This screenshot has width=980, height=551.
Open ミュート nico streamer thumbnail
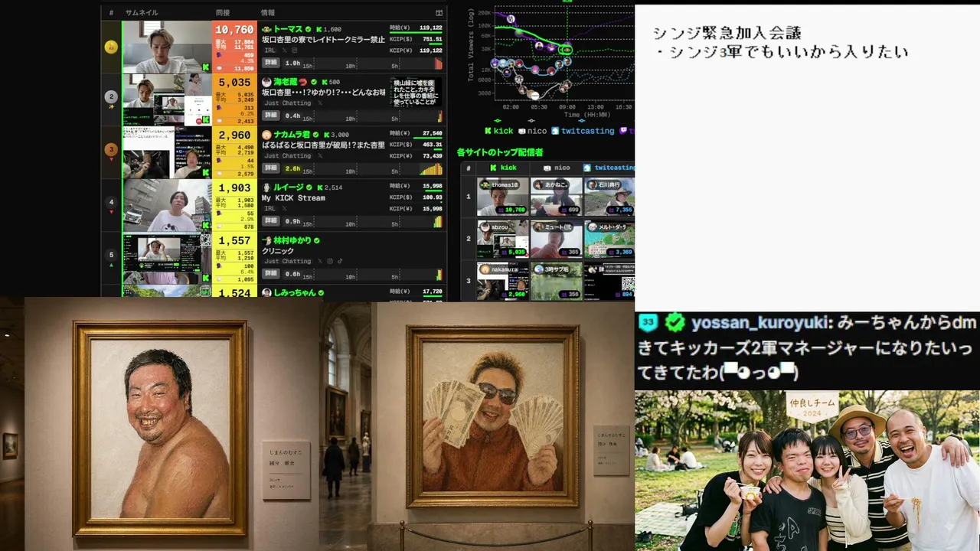(557, 239)
